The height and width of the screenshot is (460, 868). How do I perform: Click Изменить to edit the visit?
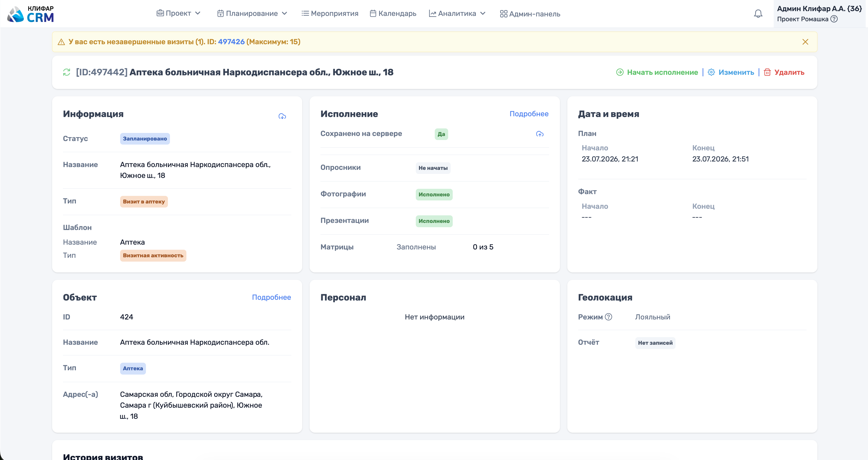pyautogui.click(x=731, y=72)
